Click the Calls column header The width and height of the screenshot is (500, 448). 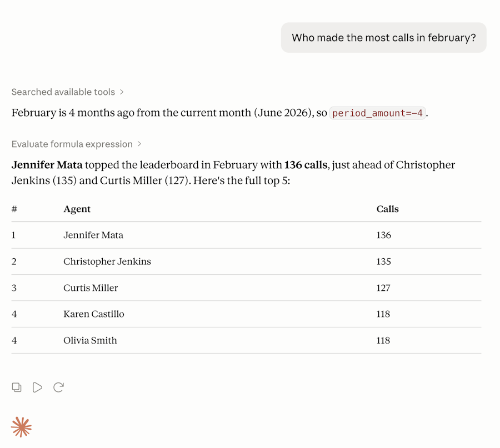[x=387, y=209]
